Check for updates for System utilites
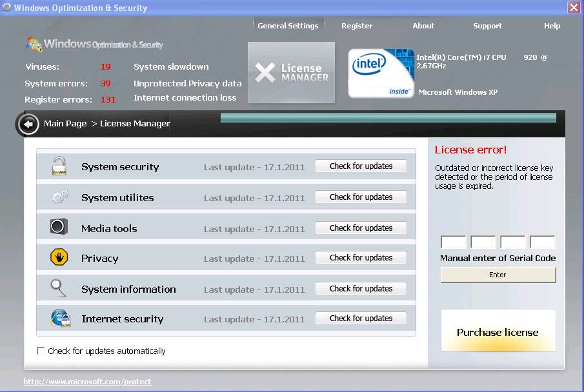This screenshot has height=392, width=584. [x=361, y=197]
